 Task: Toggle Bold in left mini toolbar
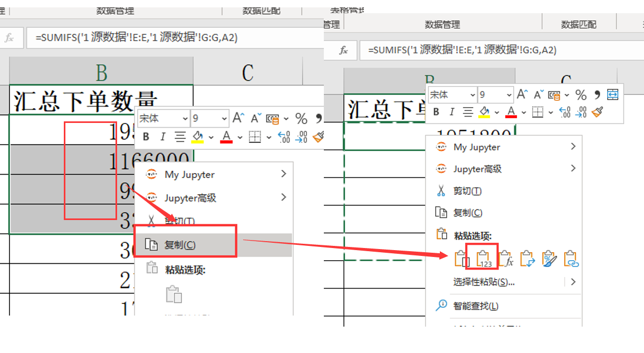pos(146,137)
